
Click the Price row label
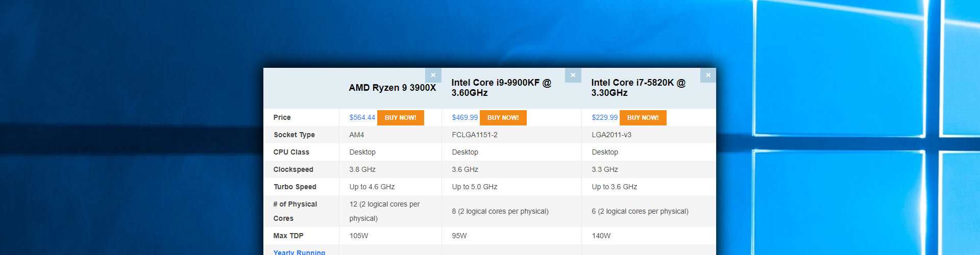[x=282, y=117]
